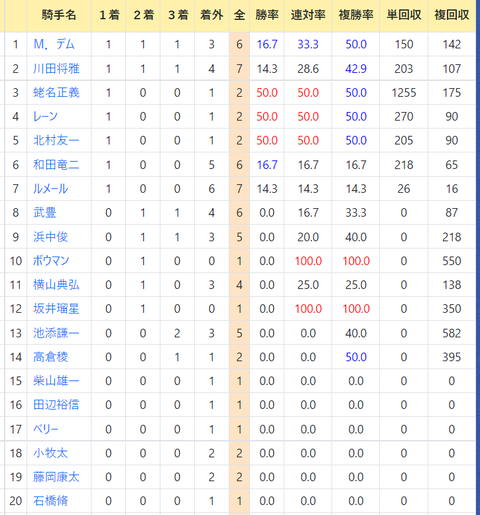Sort by 連対率 column header
Image resolution: width=480 pixels, height=515 pixels.
point(308,15)
